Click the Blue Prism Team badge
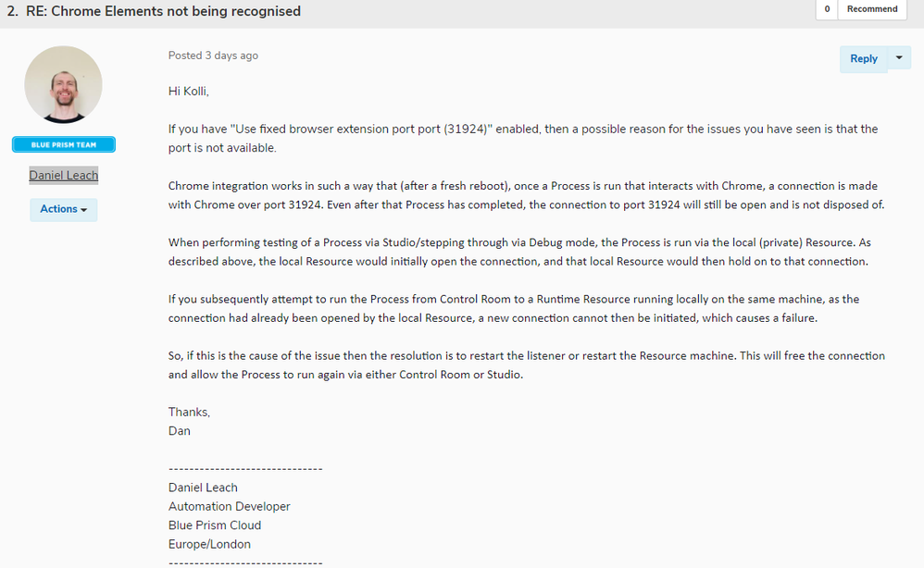The width and height of the screenshot is (924, 568). 63,145
